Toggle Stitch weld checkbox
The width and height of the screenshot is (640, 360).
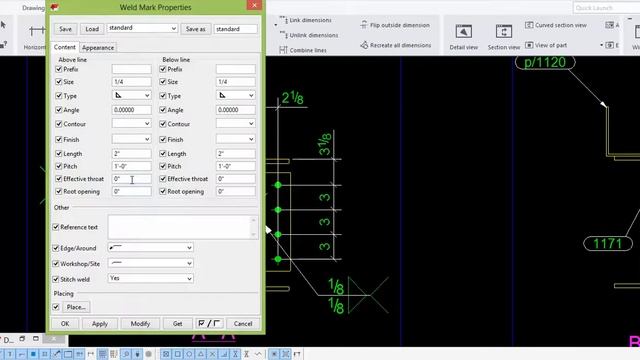(56, 280)
